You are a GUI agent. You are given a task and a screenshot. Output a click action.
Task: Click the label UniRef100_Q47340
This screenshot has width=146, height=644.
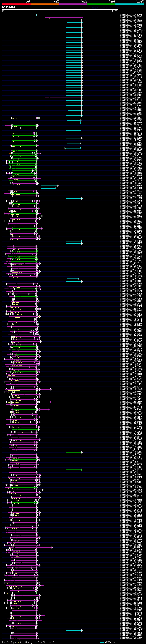tap(131, 48)
